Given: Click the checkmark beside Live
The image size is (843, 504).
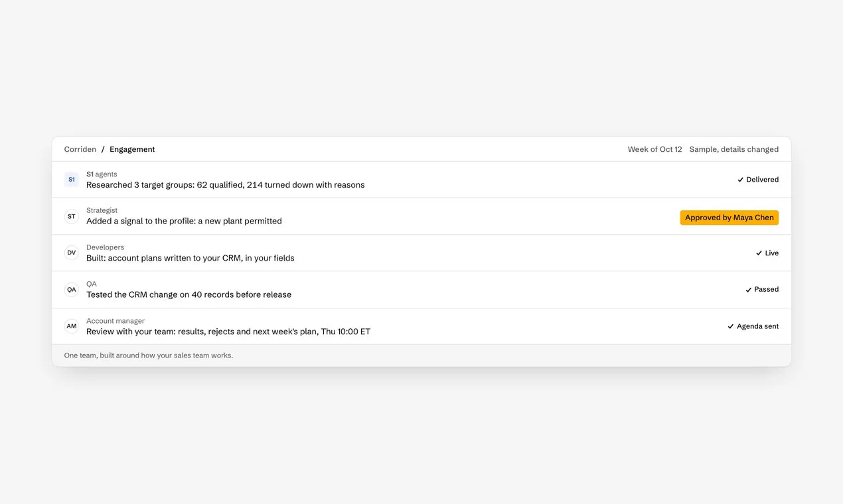Looking at the screenshot, I should coord(759,253).
